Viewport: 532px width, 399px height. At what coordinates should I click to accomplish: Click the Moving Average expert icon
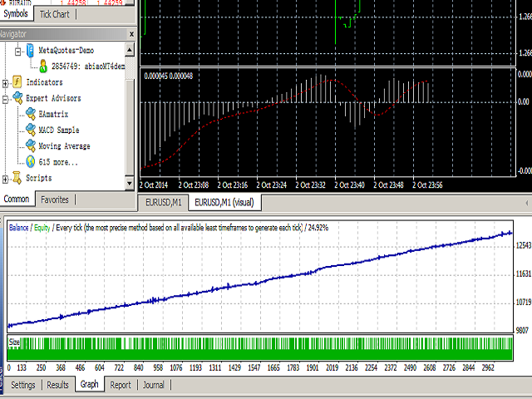tap(31, 146)
